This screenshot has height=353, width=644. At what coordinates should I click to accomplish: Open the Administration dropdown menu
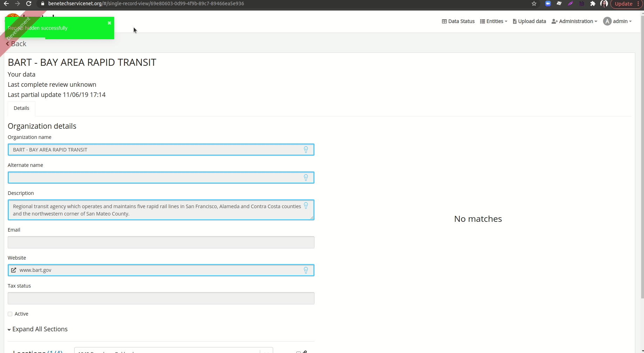[574, 21]
